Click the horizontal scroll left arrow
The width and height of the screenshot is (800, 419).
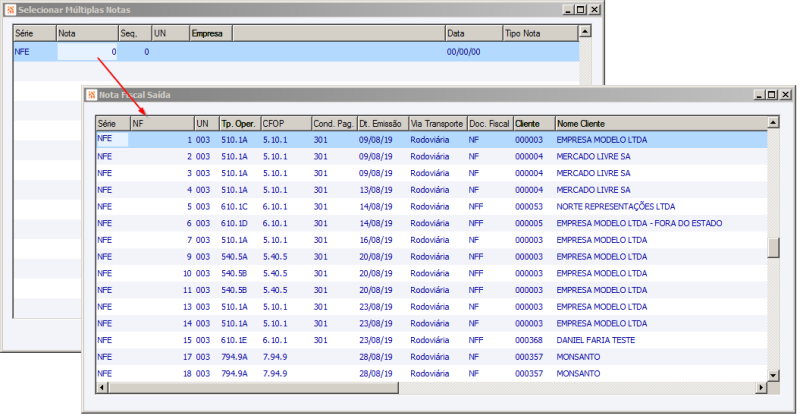(x=101, y=387)
